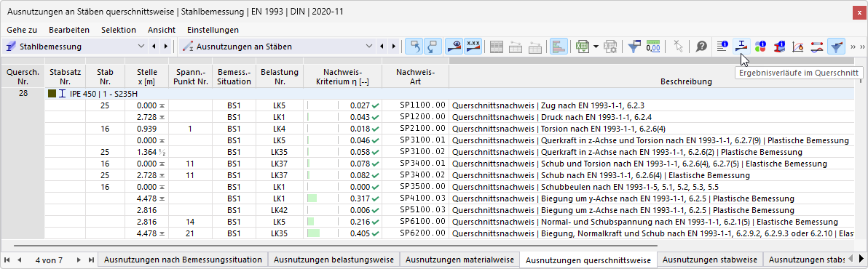Click the funnel filter table icon
This screenshot has height=269, width=868.
pos(634,47)
